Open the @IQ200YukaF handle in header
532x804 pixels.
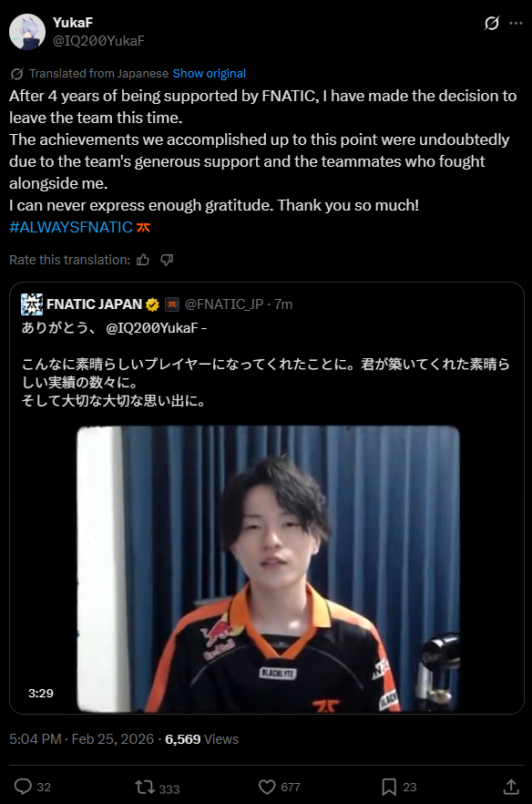point(98,41)
